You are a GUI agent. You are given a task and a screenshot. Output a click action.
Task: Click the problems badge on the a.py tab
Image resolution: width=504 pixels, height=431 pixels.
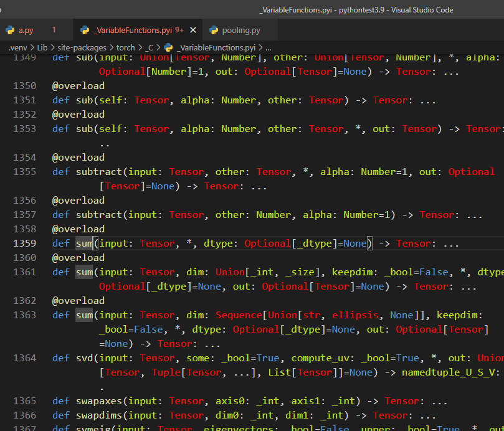click(x=53, y=30)
